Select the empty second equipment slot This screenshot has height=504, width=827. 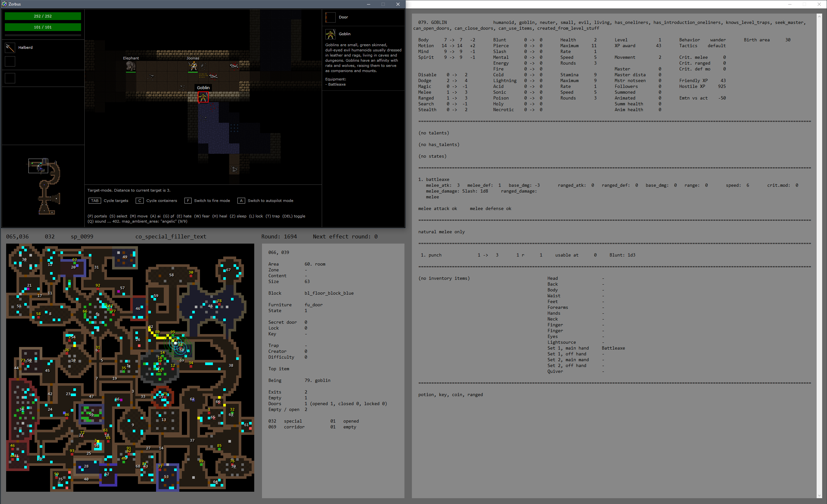pyautogui.click(x=10, y=61)
